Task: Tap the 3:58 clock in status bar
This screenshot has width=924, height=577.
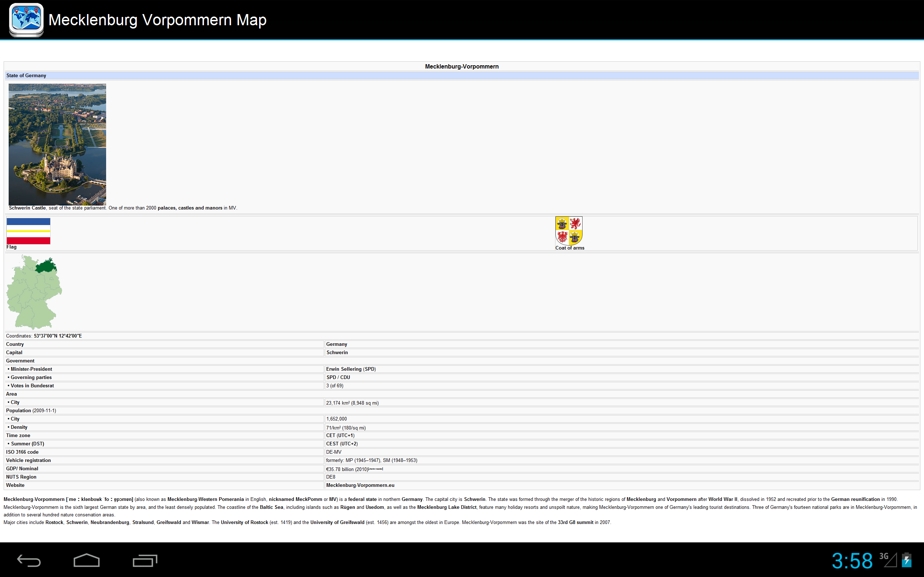Action: [x=852, y=560]
